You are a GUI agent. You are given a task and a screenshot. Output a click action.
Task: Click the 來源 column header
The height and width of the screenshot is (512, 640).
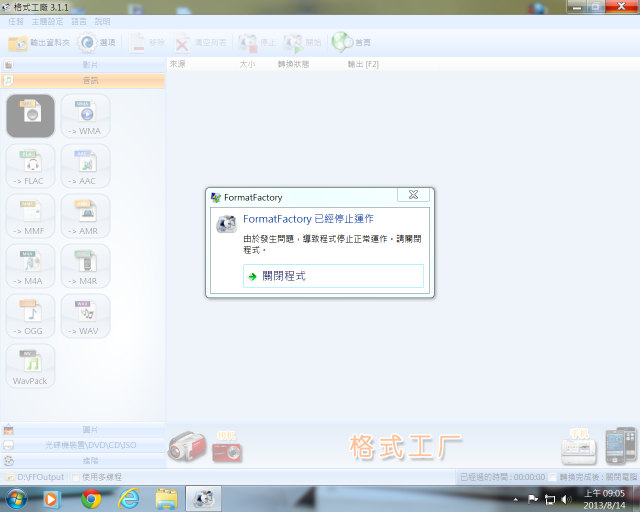tap(202, 64)
